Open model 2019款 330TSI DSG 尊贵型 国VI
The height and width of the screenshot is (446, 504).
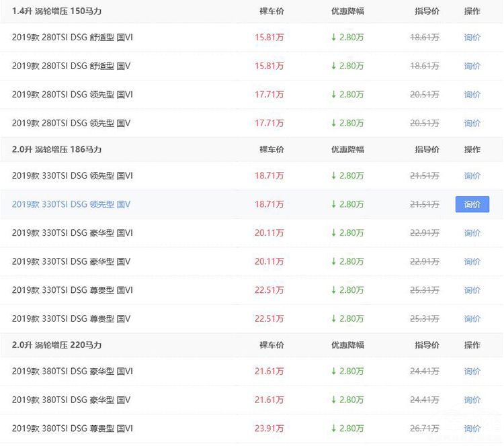73,290
